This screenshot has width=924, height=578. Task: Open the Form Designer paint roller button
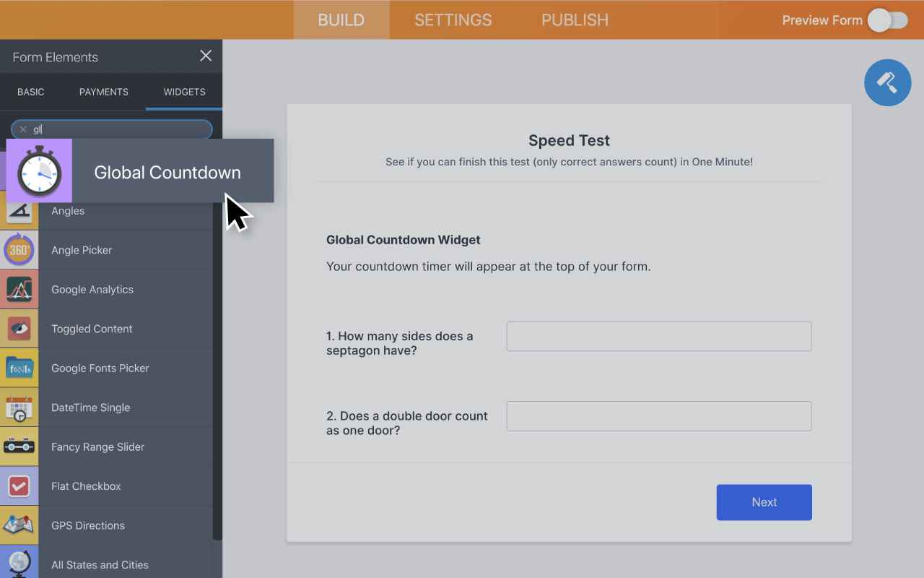tap(887, 83)
